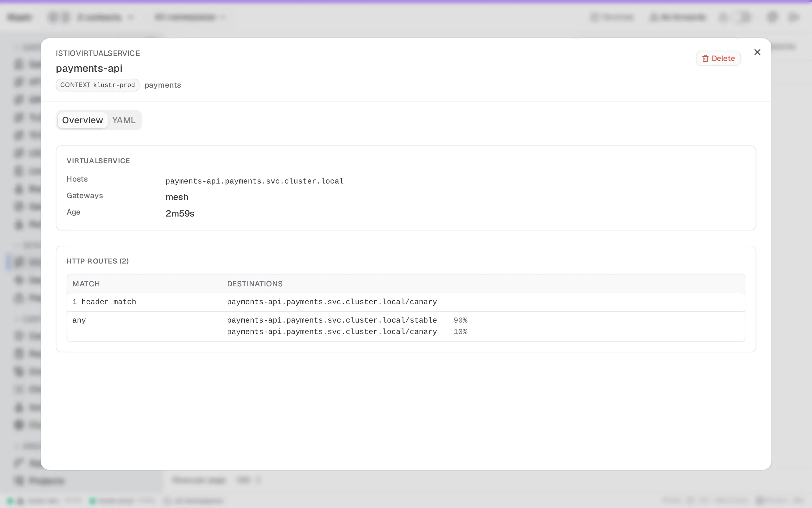Click the MATCH column header
812x508 pixels.
coord(86,284)
